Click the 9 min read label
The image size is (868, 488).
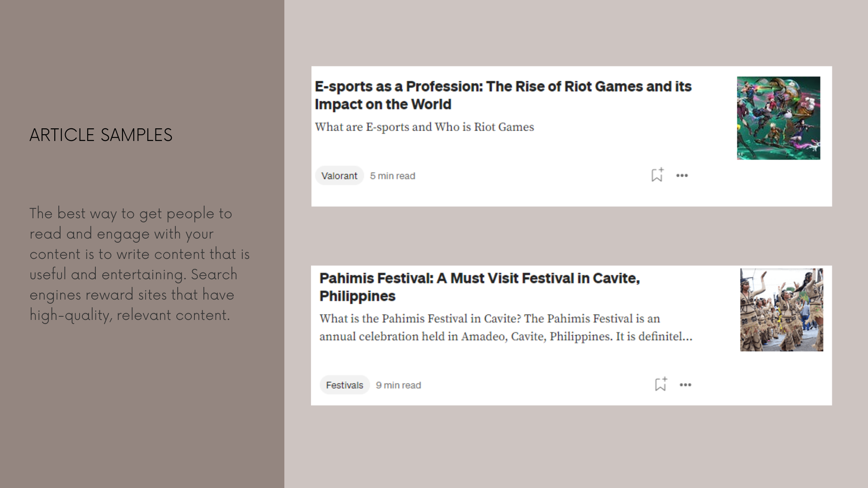click(x=398, y=385)
